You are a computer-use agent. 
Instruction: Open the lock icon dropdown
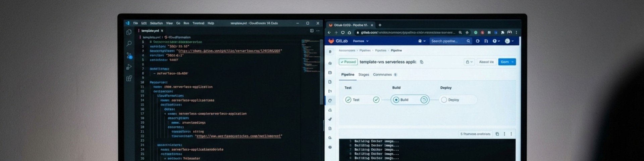[x=469, y=62]
